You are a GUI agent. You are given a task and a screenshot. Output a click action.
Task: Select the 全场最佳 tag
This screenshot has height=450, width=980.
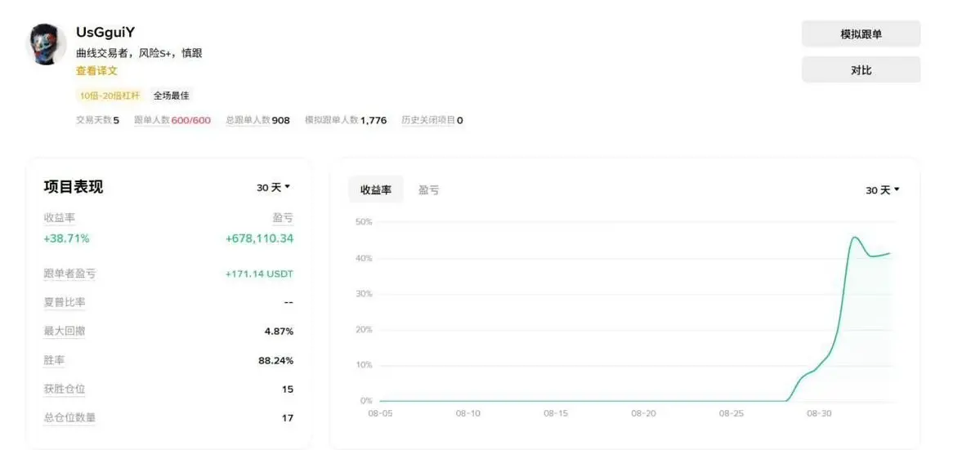pos(172,96)
